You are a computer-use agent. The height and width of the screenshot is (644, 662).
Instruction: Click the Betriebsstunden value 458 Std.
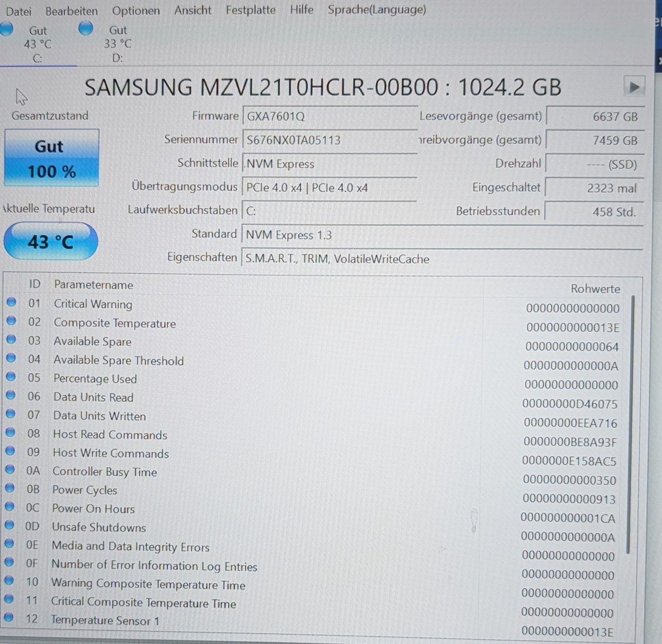point(594,212)
